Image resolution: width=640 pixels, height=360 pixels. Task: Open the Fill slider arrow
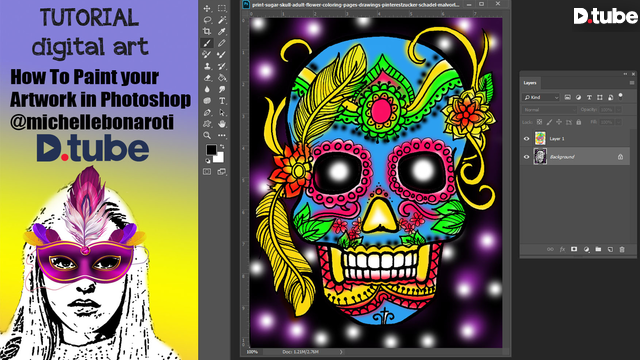click(x=619, y=122)
